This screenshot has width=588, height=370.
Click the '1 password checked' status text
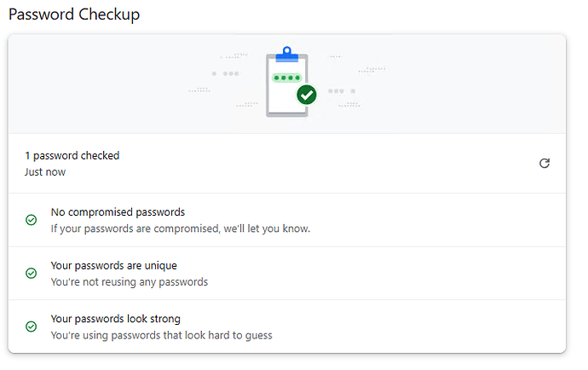click(x=72, y=155)
